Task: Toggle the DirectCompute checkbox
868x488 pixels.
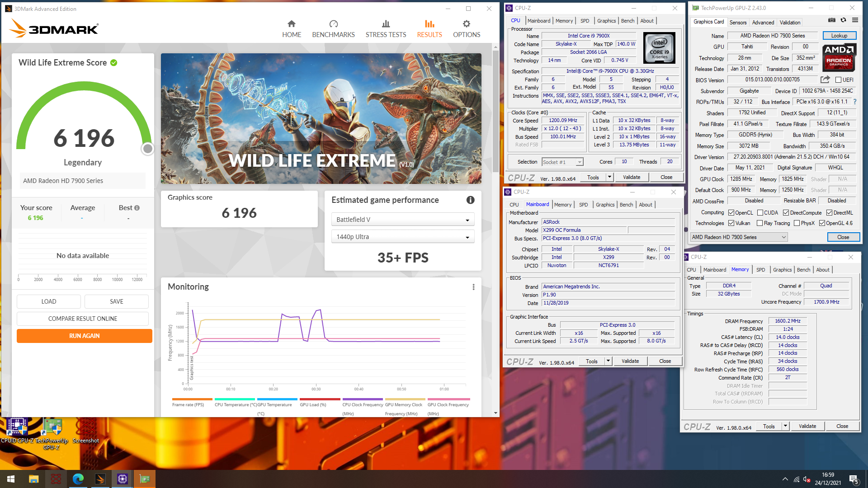Action: tap(786, 213)
